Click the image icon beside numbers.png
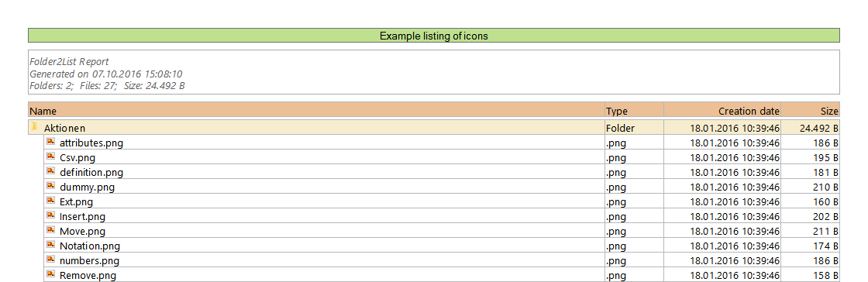Viewport: 868px width, 282px height. coord(50,260)
